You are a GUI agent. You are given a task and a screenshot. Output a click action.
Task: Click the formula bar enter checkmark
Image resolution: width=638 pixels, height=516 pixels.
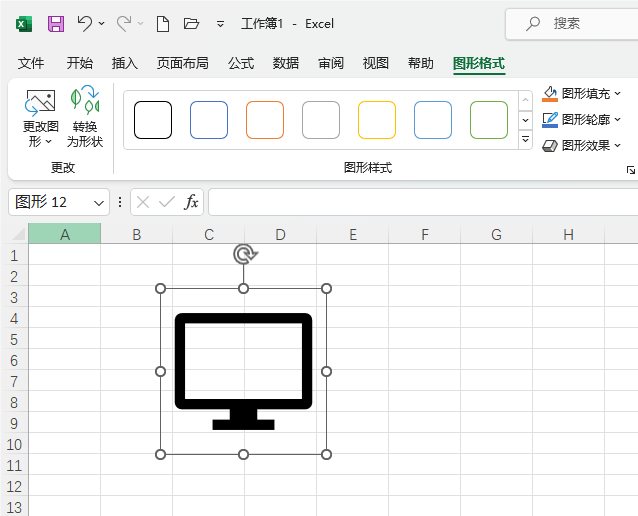pos(167,202)
